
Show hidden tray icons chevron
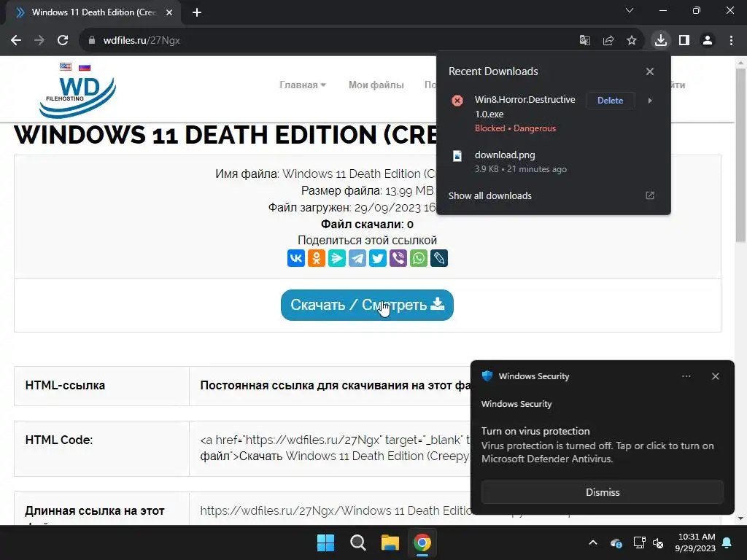593,542
